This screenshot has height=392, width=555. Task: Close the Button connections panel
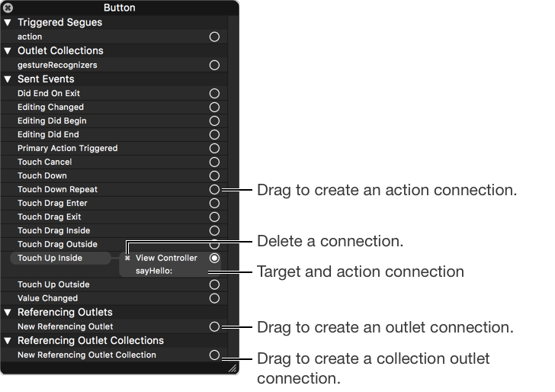(8, 8)
